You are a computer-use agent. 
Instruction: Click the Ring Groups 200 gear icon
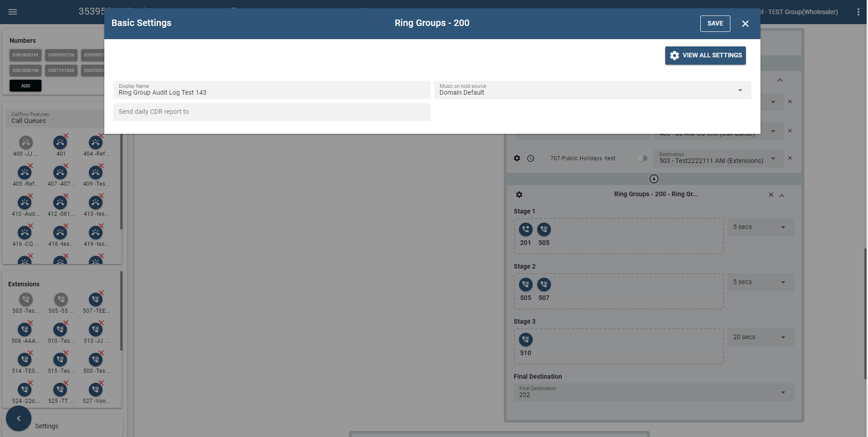click(x=519, y=195)
